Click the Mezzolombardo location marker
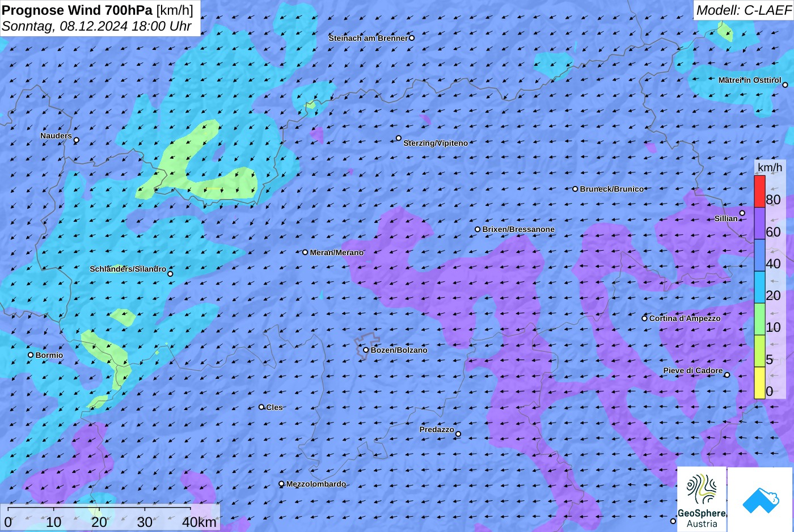Screen dimensions: 794x532 click(281, 484)
